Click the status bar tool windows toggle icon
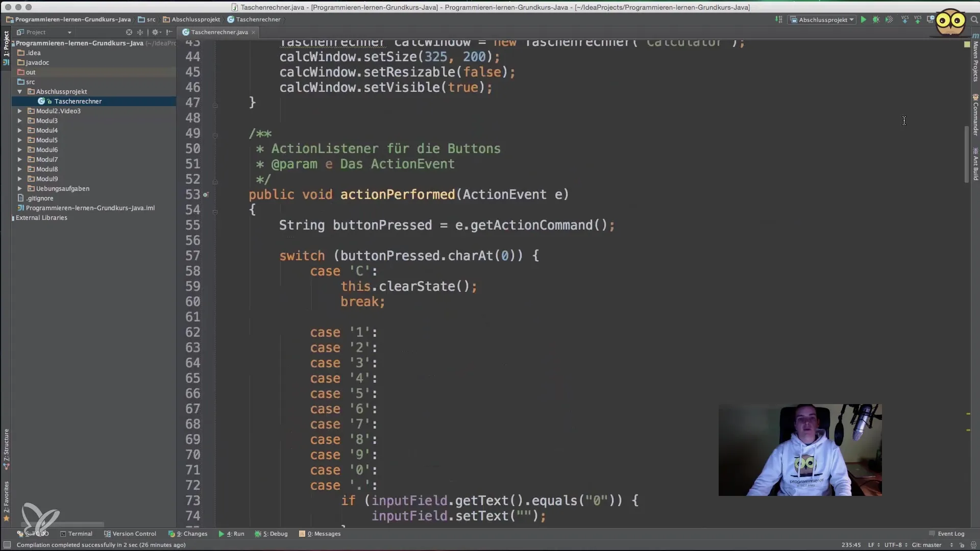The height and width of the screenshot is (551, 980). (7, 545)
